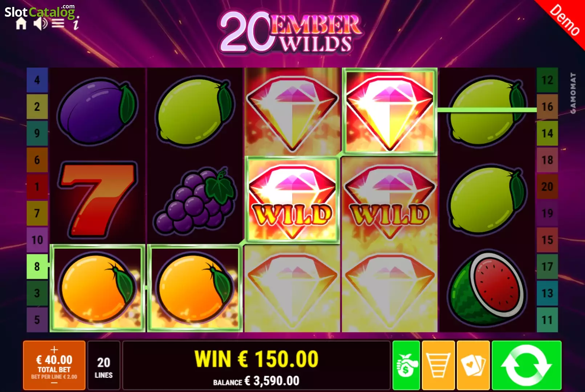This screenshot has height=392, width=585.
Task: Decrease total bet with minus sign
Action: pos(54,383)
